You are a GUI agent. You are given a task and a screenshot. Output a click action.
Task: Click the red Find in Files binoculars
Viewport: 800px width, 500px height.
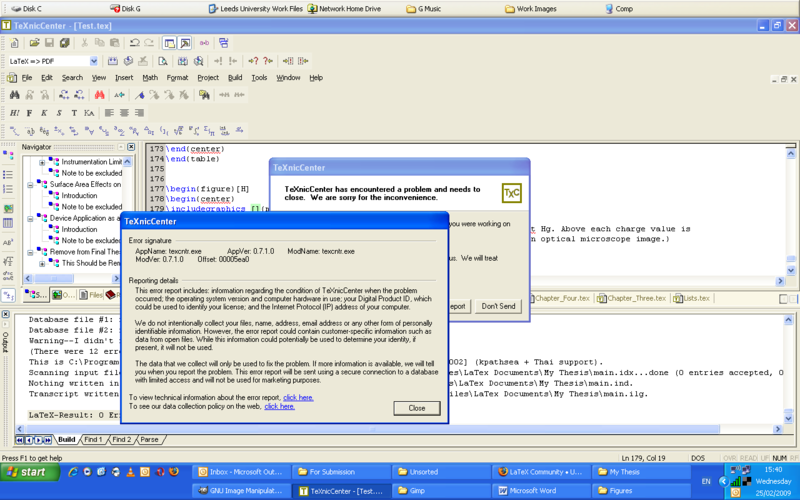(99, 95)
